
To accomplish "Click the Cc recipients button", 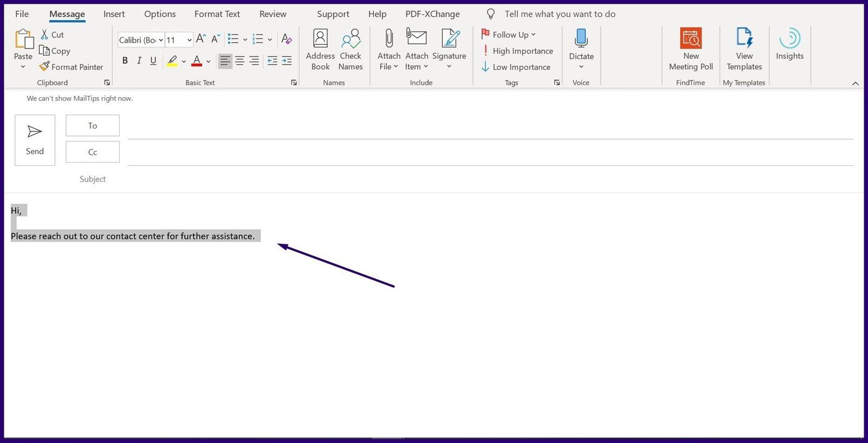I will pos(92,152).
